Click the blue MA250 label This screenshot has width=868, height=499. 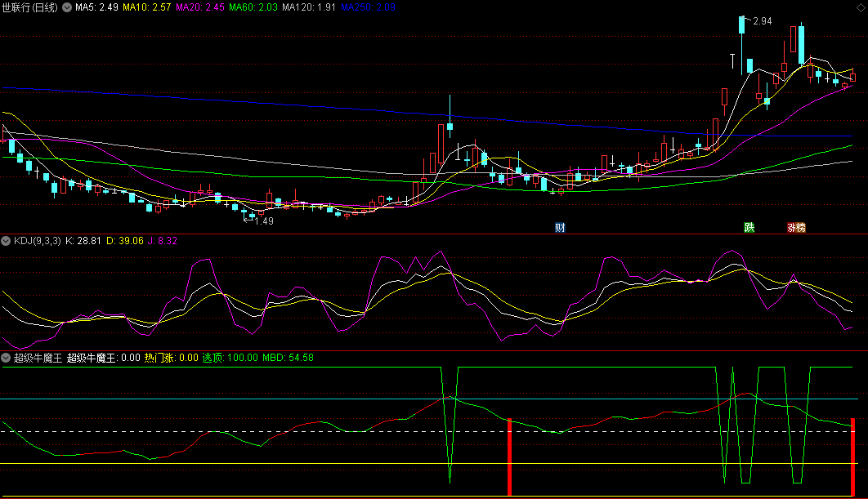click(368, 7)
